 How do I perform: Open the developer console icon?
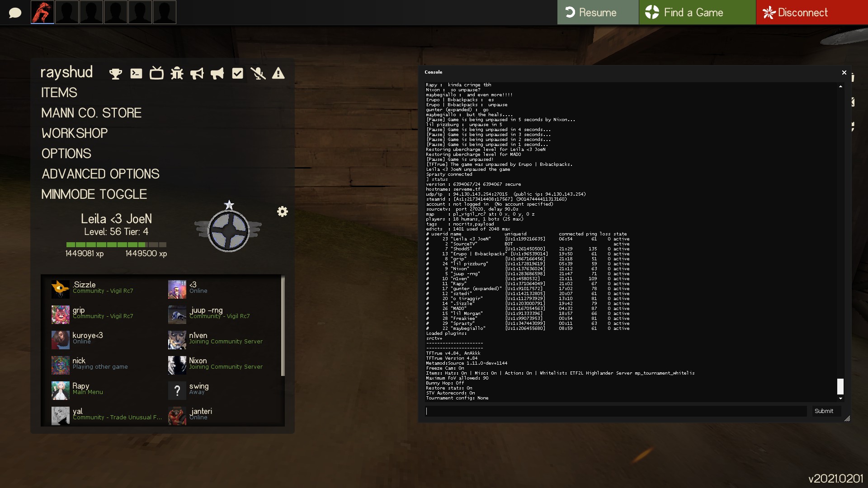[136, 73]
